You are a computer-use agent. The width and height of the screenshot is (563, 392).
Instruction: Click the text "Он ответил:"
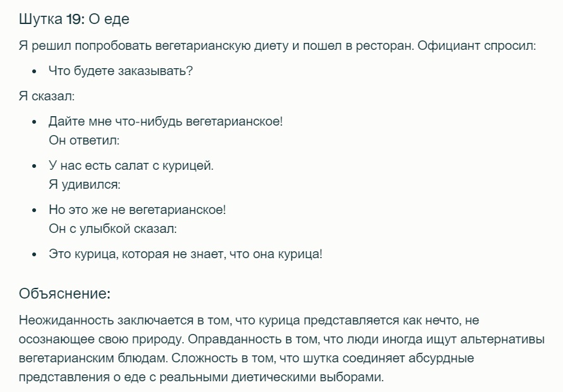[84, 140]
